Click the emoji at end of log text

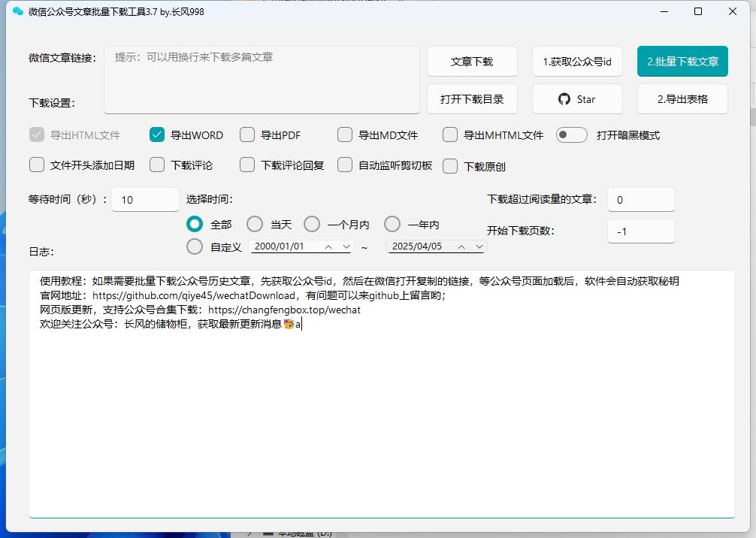point(289,324)
